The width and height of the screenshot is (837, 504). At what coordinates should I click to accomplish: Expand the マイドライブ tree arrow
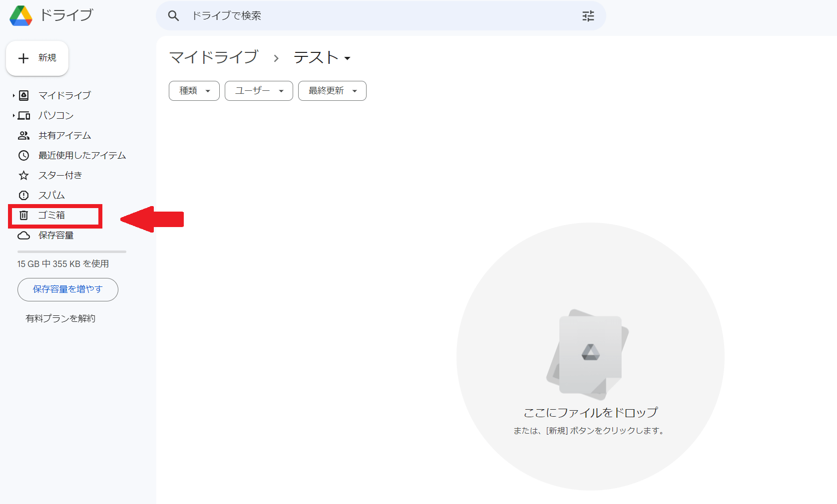click(x=13, y=95)
